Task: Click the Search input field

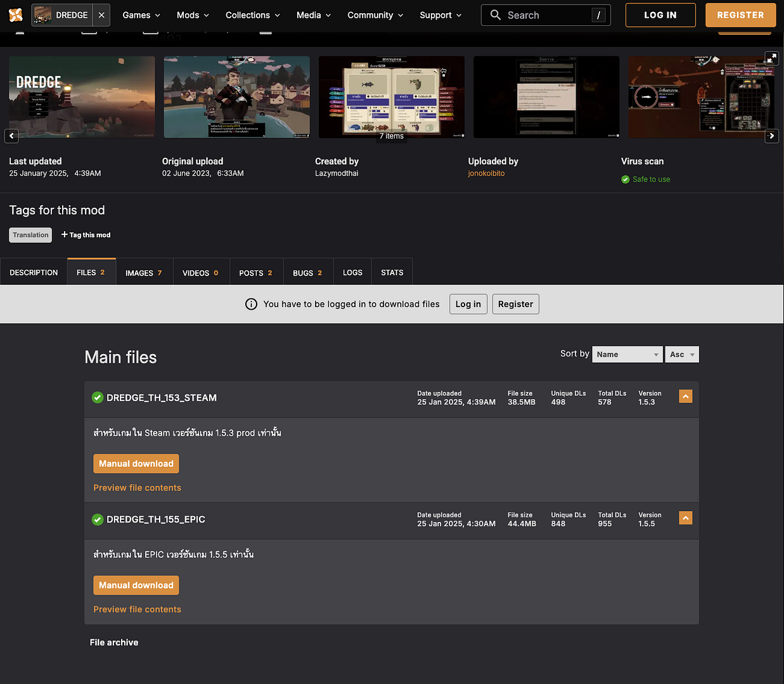Action: point(546,15)
